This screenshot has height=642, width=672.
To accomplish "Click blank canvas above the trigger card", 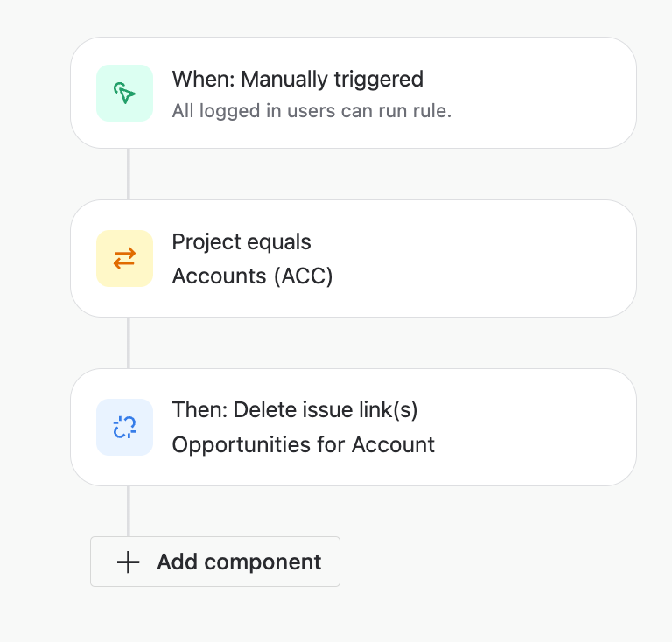I will tap(350, 17).
